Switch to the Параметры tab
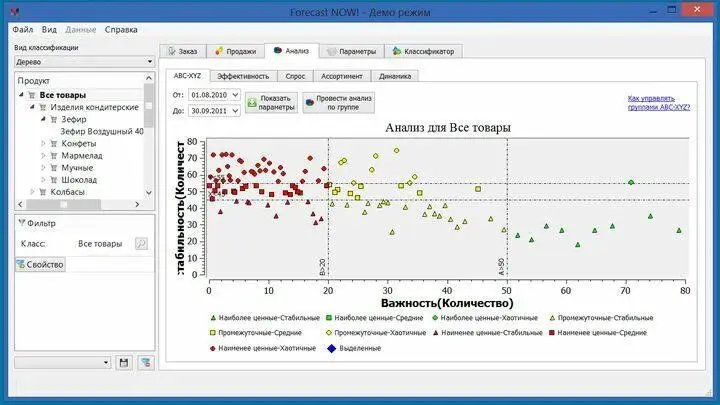 (351, 51)
